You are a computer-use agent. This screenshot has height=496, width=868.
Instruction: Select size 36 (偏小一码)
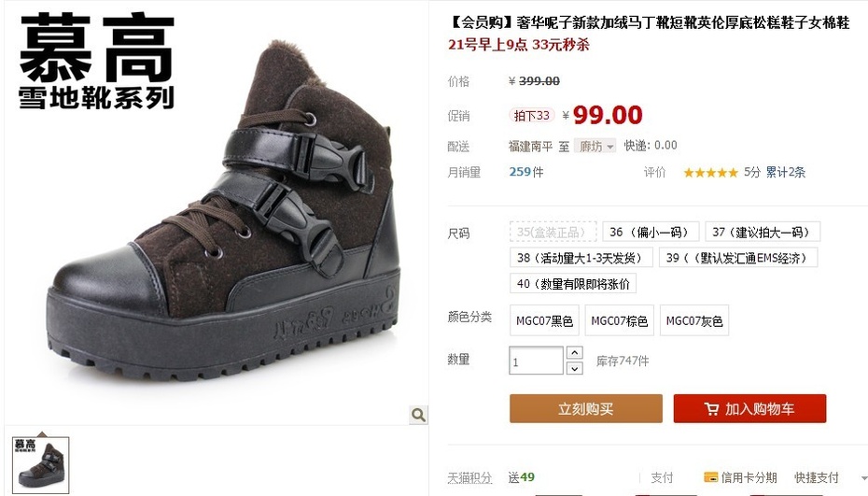click(x=651, y=232)
